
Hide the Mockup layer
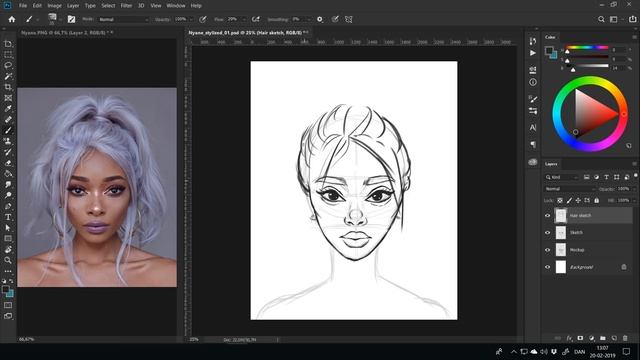[x=548, y=250]
